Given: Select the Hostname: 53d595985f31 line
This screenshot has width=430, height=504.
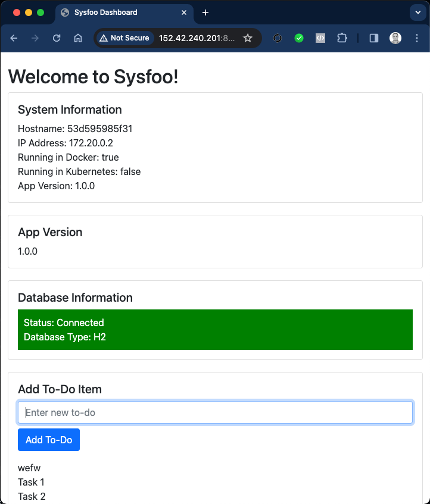Looking at the screenshot, I should (x=75, y=129).
